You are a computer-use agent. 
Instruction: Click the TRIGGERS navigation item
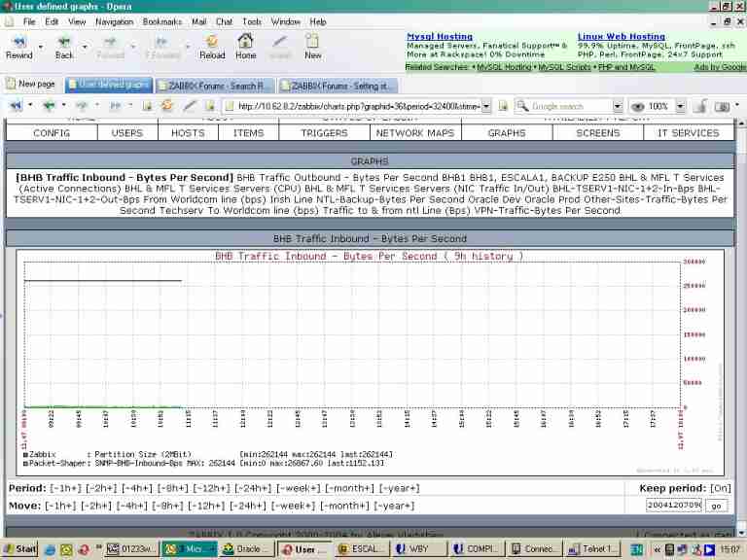324,133
